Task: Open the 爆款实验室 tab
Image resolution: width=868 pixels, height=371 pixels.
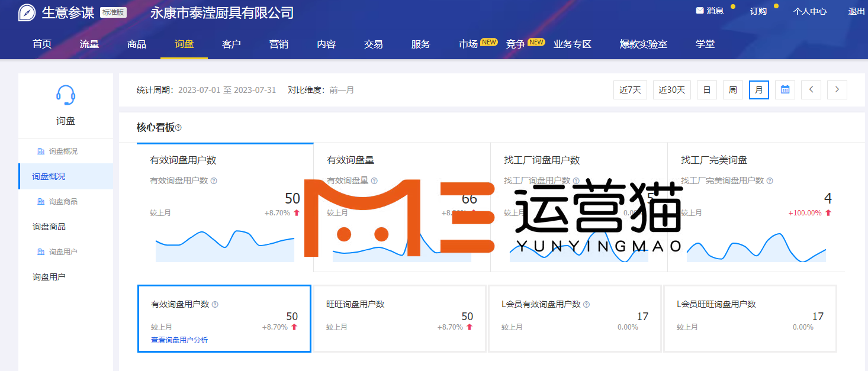Action: [x=644, y=44]
